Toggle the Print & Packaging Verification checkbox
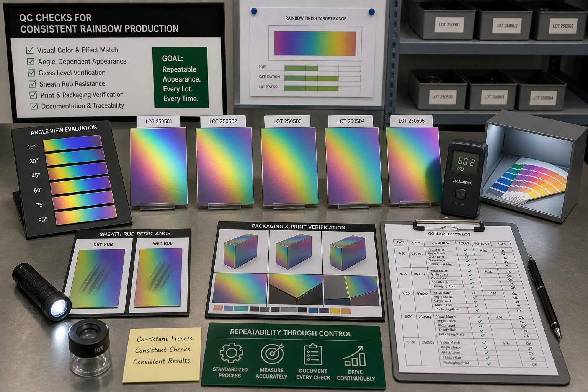Screen dimensions: 588x392 (33, 95)
